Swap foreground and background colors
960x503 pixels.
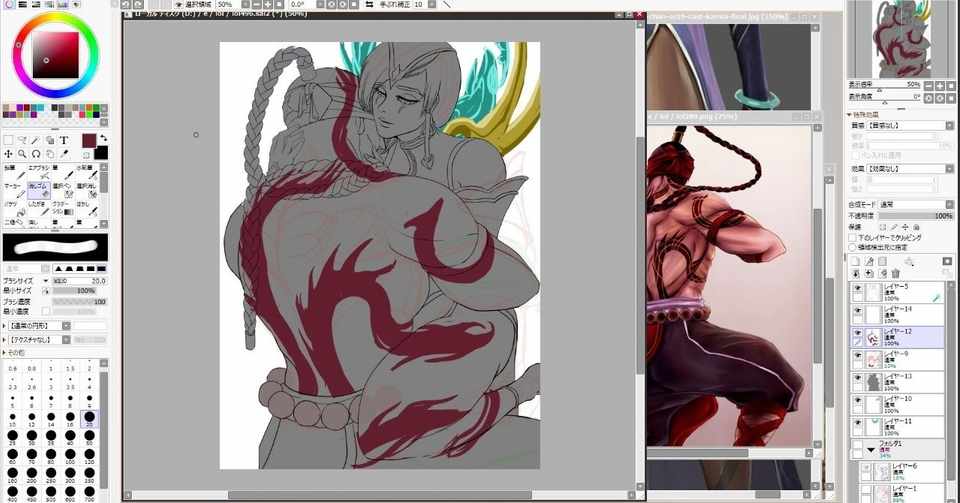(x=103, y=138)
